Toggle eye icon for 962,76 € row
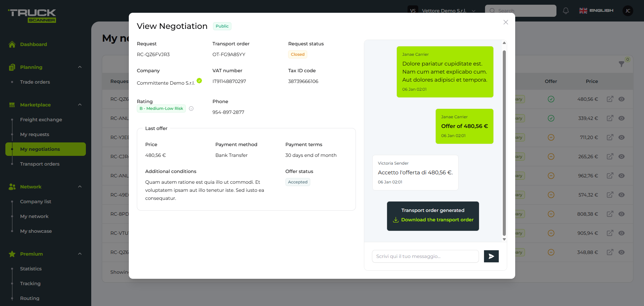Screen dimensions: 644x306 (622, 176)
